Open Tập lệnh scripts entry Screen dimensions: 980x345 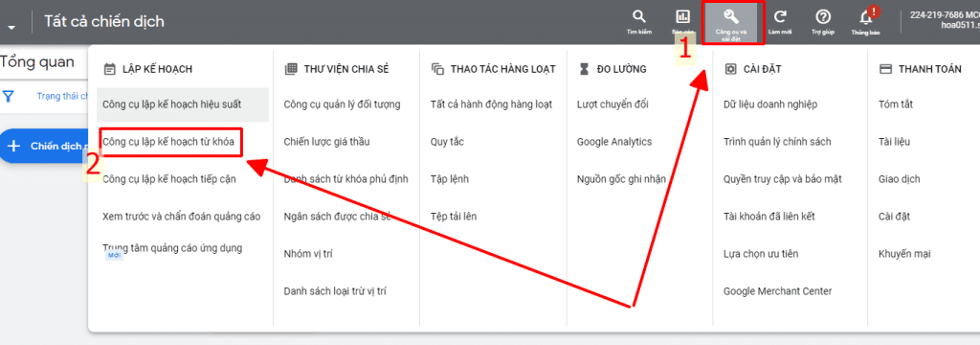[x=450, y=180]
